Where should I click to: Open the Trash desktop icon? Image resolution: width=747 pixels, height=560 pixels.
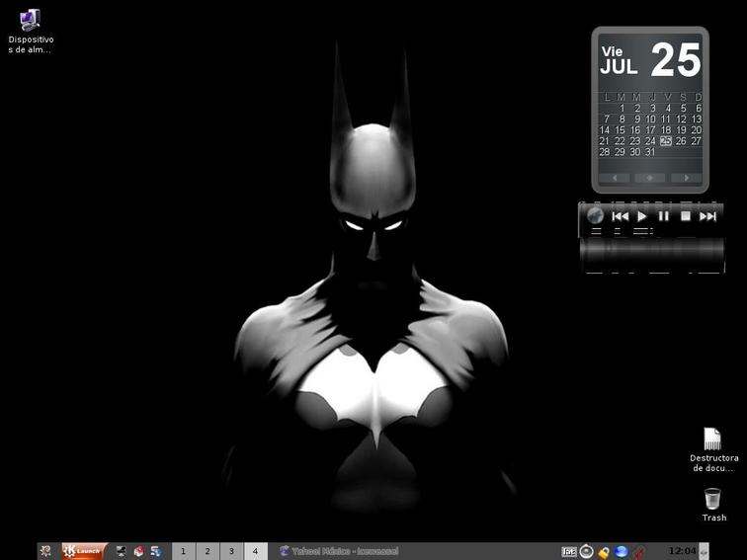[713, 505]
